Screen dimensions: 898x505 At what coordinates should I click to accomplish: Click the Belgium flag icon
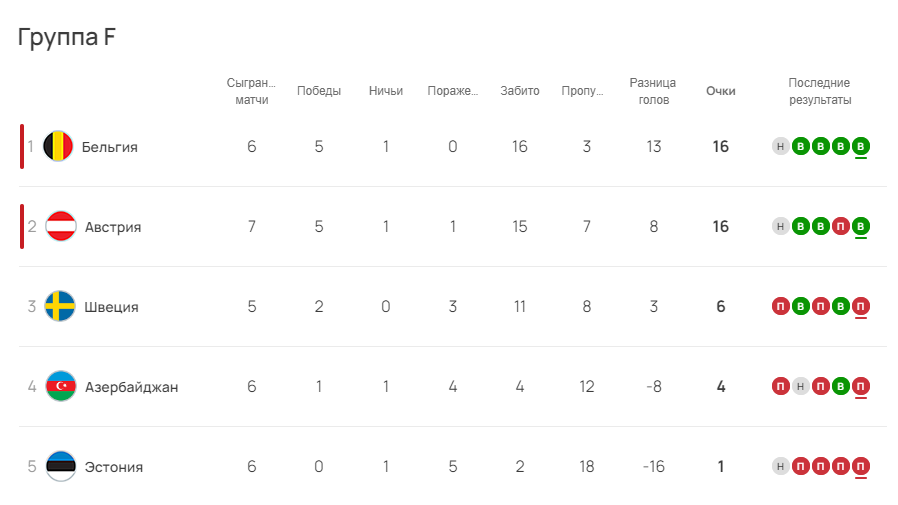coord(58,147)
